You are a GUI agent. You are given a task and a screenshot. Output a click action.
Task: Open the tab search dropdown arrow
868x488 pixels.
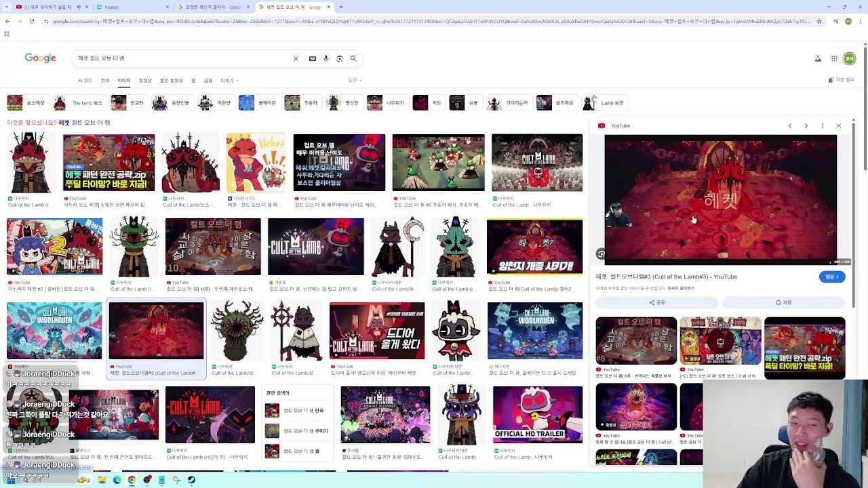(x=7, y=7)
